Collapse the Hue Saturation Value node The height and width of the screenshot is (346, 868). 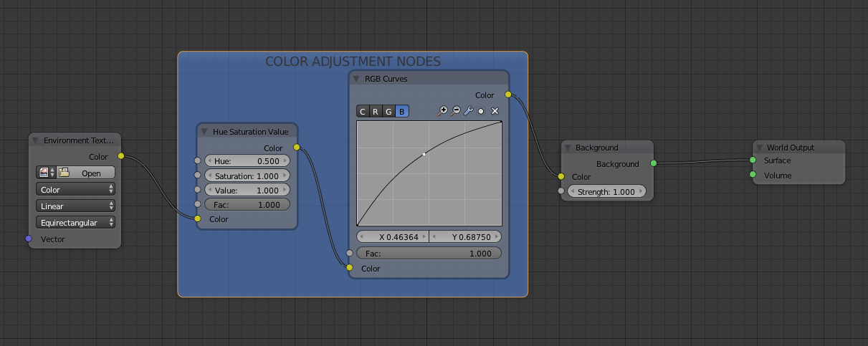click(x=204, y=132)
